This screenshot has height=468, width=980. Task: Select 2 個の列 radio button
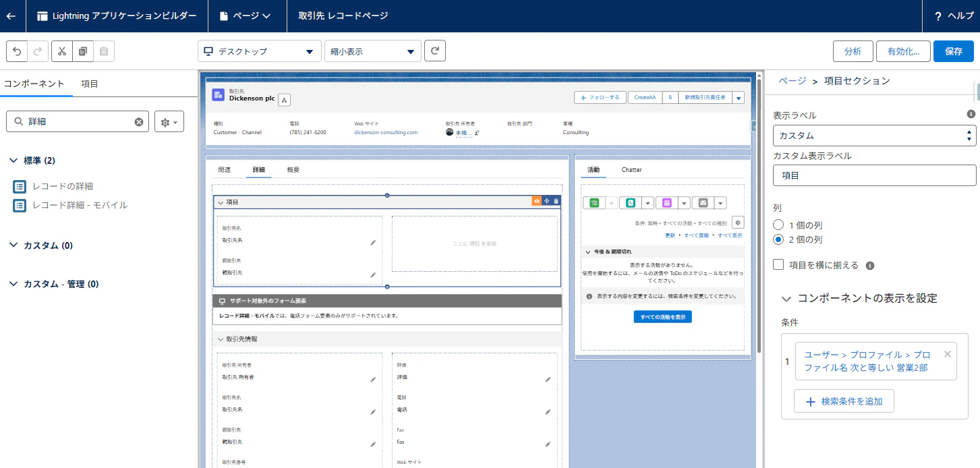[x=778, y=239]
